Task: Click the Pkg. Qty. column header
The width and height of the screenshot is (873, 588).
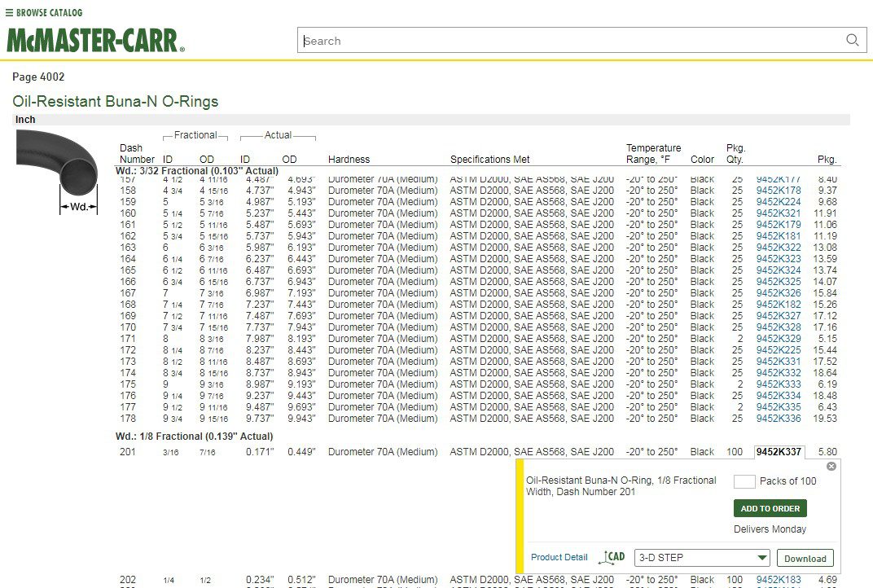Action: tap(735, 154)
